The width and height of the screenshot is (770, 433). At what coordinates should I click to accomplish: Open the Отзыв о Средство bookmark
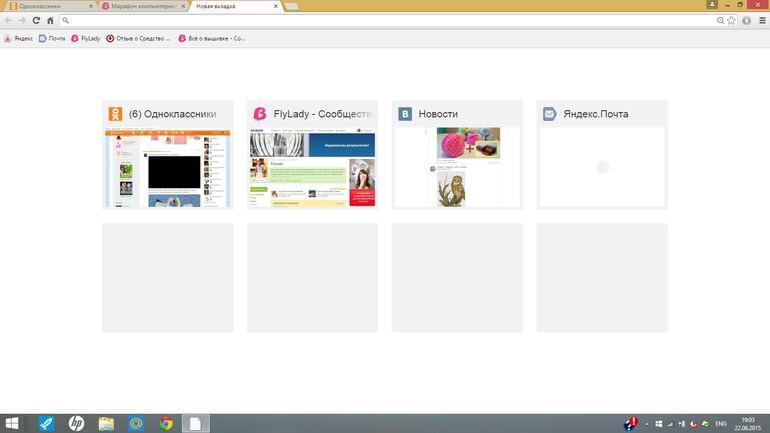138,38
